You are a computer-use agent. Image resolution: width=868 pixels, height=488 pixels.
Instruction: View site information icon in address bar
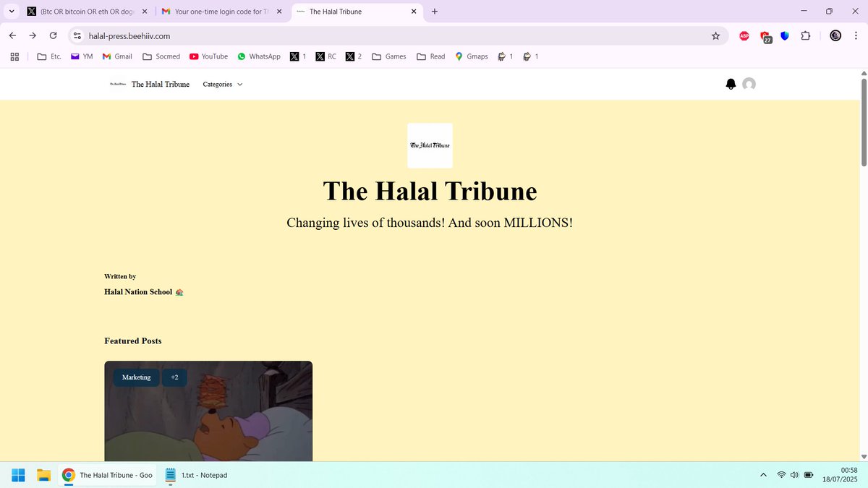coord(78,35)
